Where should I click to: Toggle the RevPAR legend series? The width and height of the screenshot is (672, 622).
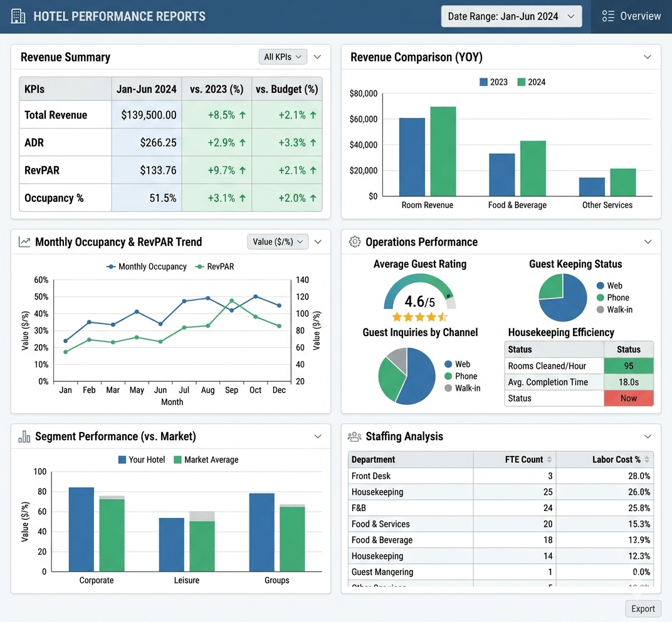(x=215, y=266)
